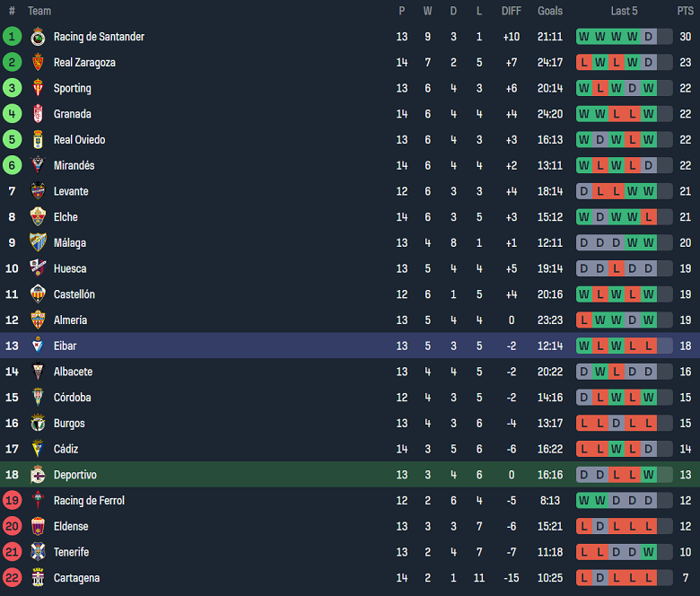The image size is (700, 596).
Task: Click the Deportivo club badge
Action: [x=38, y=475]
